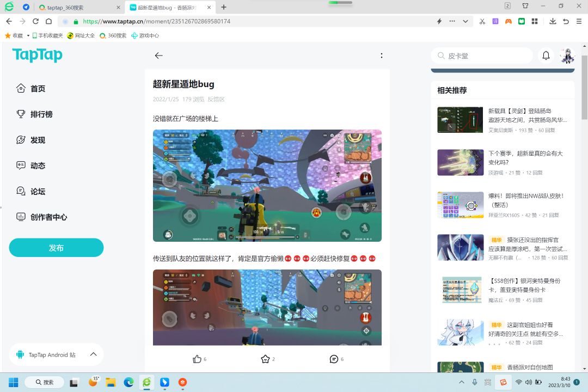Open a new browser tab
The height and width of the screenshot is (392, 588).
pos(224,7)
